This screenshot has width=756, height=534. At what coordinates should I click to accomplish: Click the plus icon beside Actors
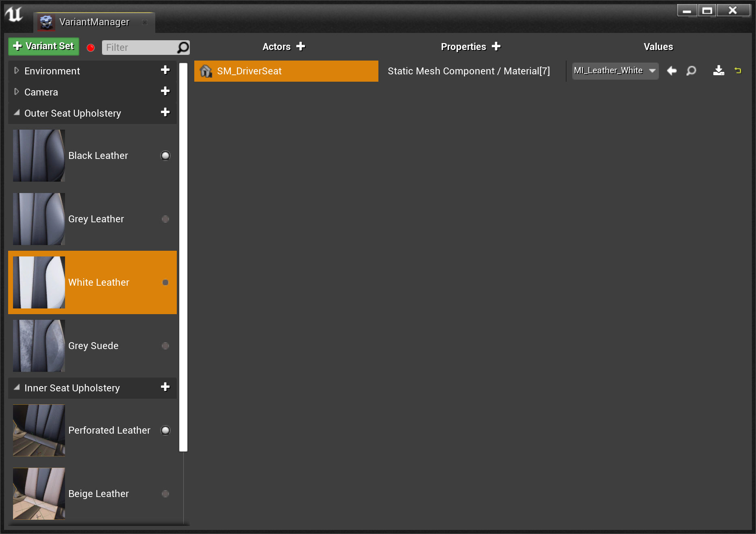click(301, 46)
